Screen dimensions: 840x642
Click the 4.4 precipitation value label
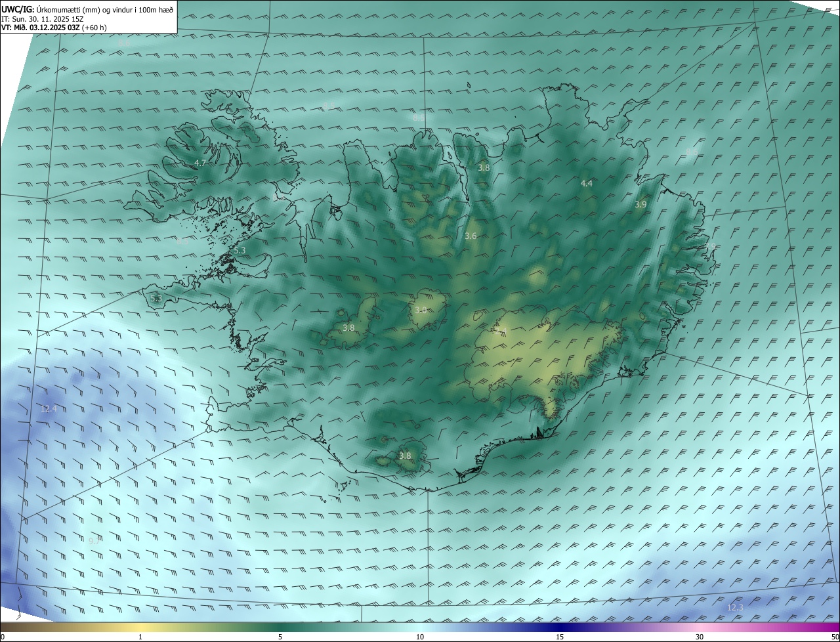pyautogui.click(x=587, y=184)
